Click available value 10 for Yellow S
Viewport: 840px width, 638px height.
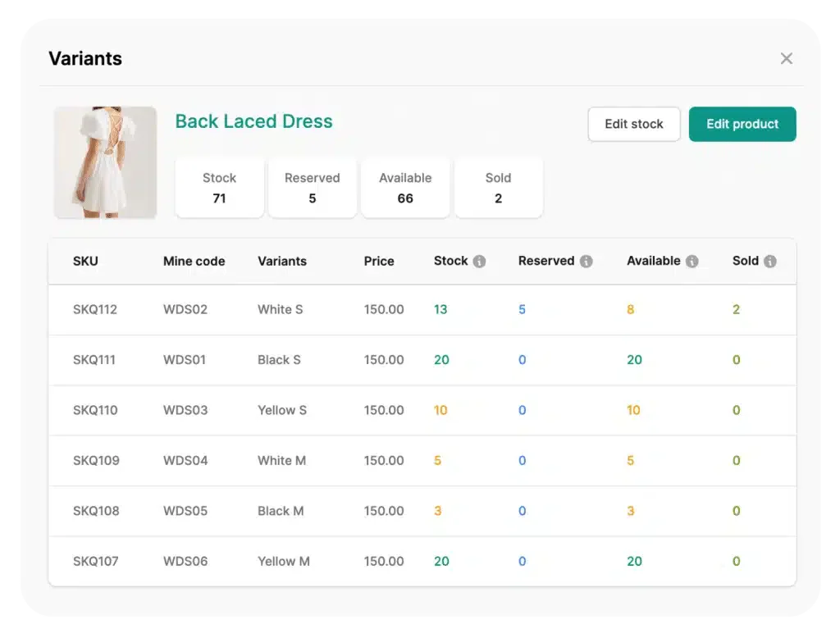click(x=633, y=410)
